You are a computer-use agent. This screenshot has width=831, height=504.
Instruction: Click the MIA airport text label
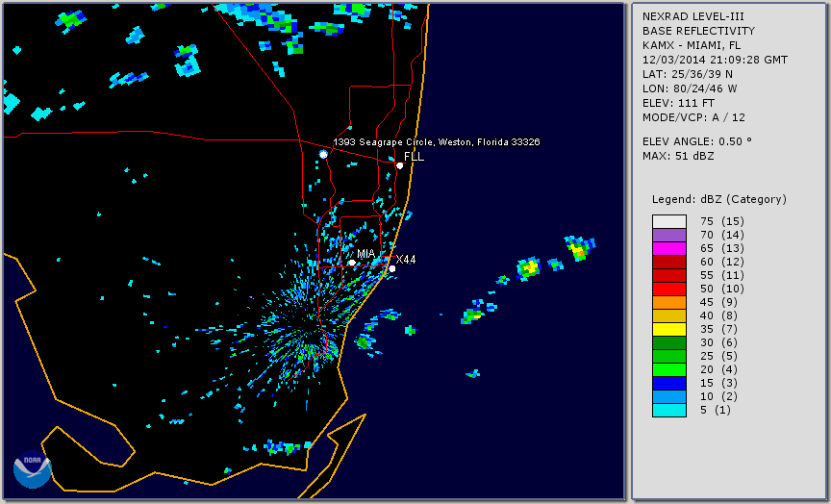coord(366,254)
